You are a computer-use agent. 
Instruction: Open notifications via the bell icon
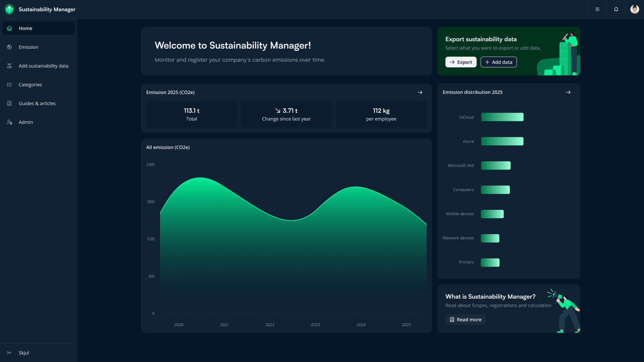point(616,9)
